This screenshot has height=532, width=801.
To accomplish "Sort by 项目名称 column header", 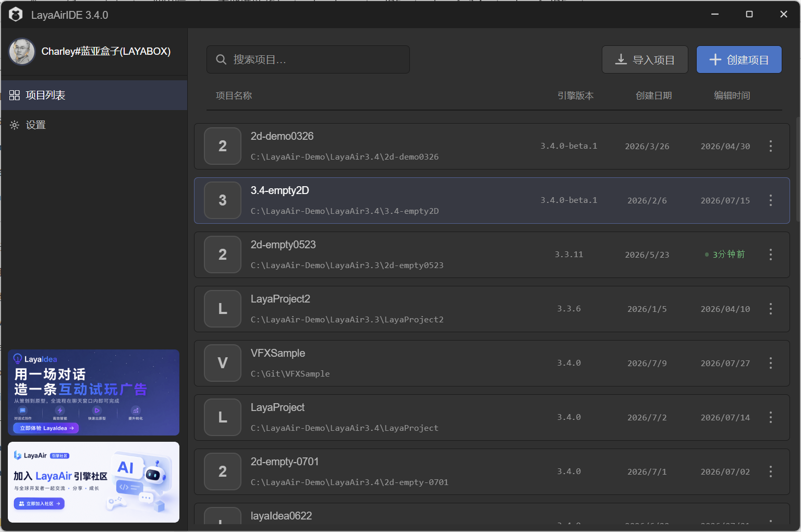I will (234, 95).
